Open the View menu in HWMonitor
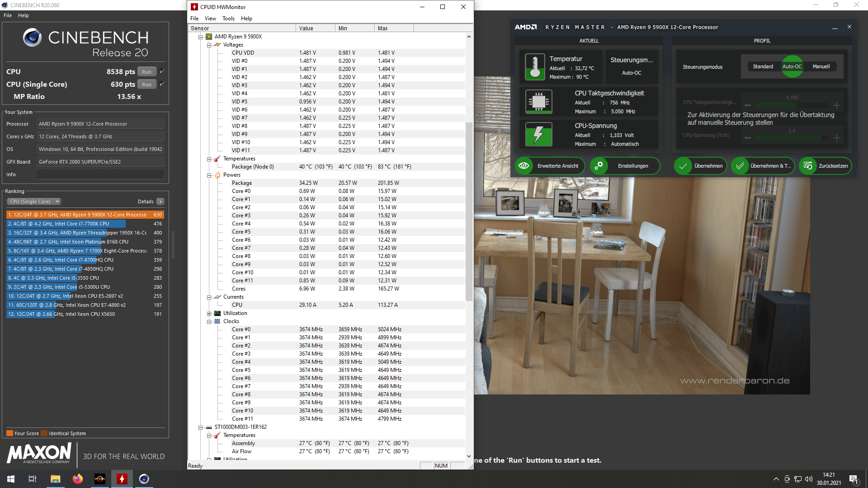Viewport: 868px width, 488px height. 210,19
